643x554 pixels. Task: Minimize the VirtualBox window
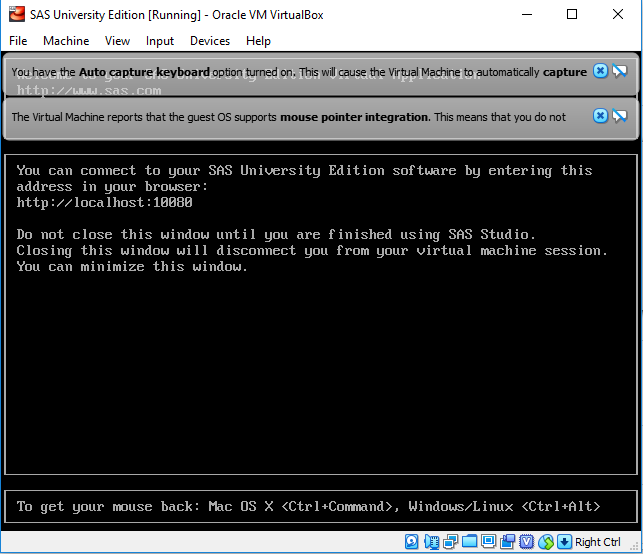[527, 14]
